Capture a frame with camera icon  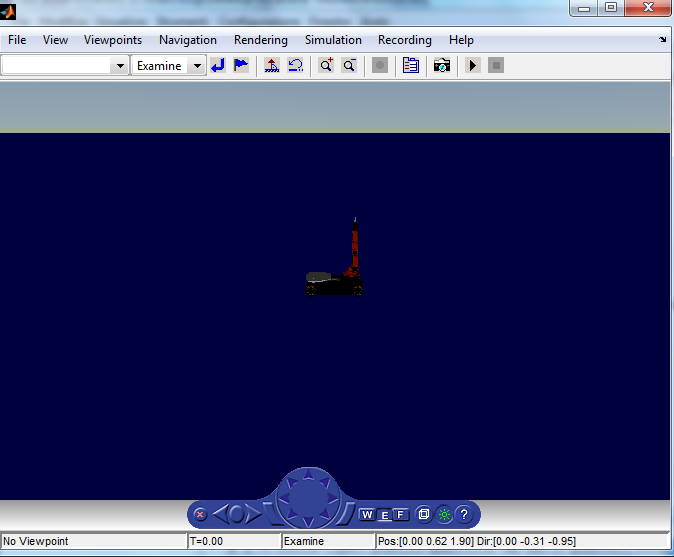click(x=441, y=66)
